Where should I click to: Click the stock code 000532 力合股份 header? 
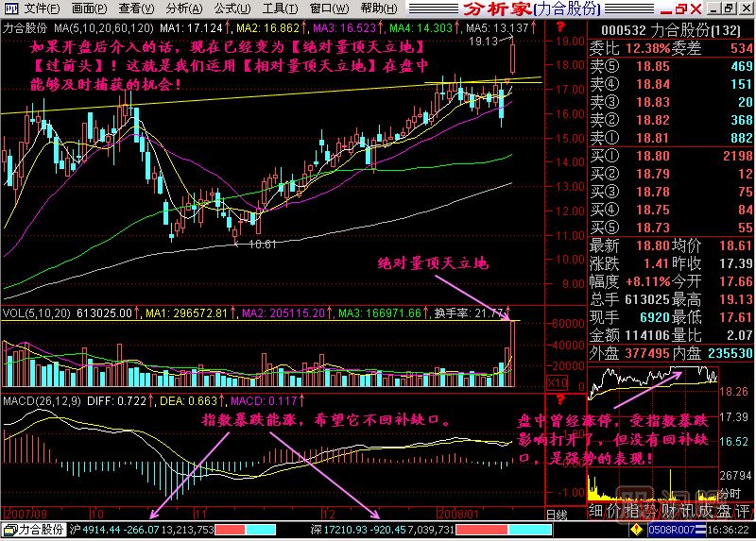point(671,28)
